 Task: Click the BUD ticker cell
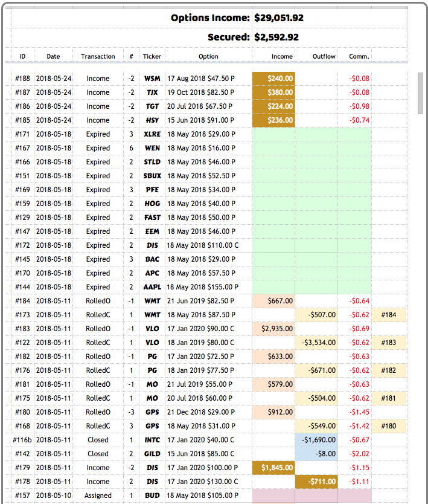click(x=152, y=496)
